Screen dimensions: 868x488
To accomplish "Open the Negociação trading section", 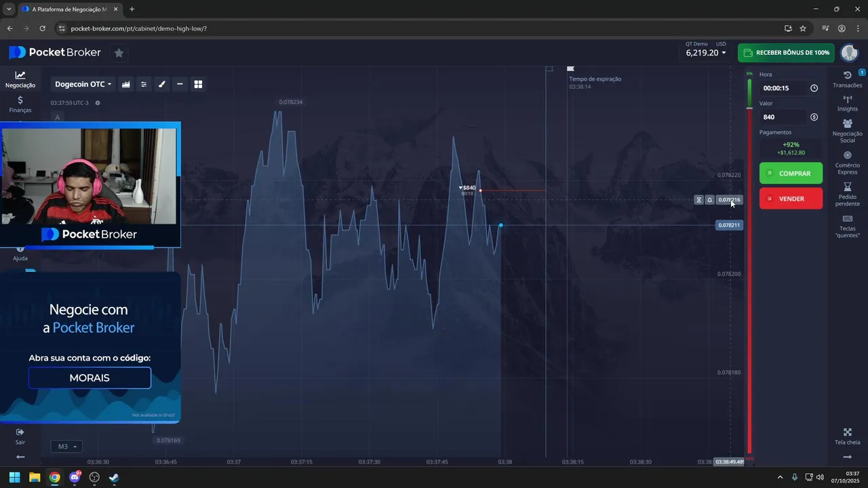I will point(20,80).
